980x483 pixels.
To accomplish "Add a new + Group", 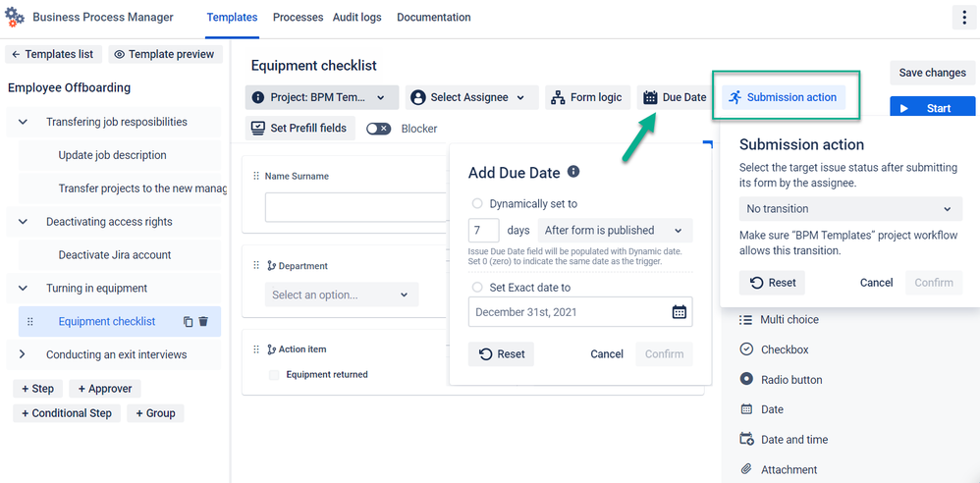I will click(155, 413).
